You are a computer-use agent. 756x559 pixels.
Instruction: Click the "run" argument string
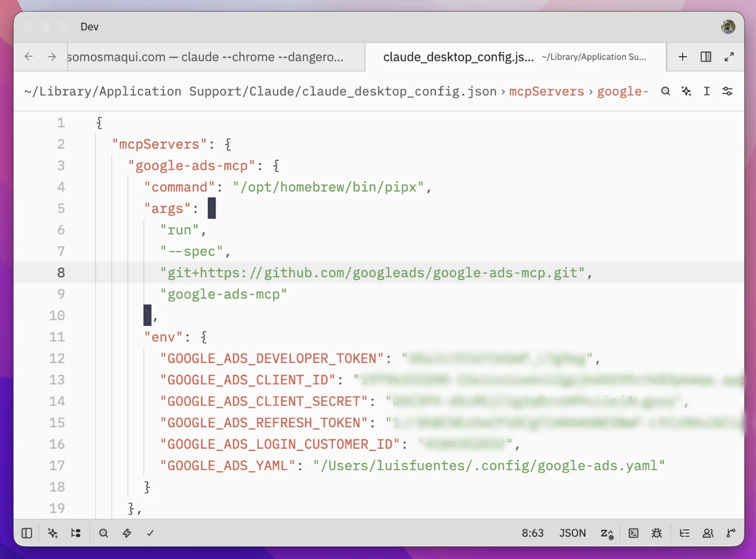click(x=179, y=230)
